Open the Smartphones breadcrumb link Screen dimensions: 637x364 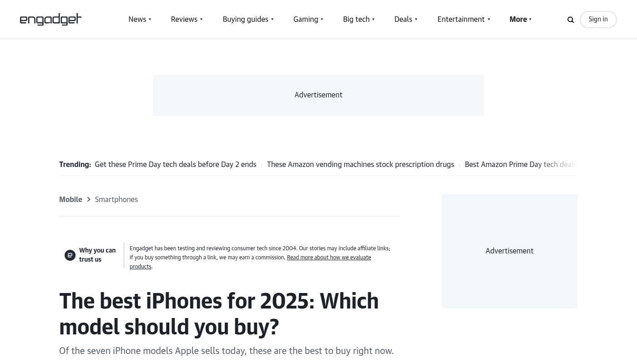click(x=116, y=200)
